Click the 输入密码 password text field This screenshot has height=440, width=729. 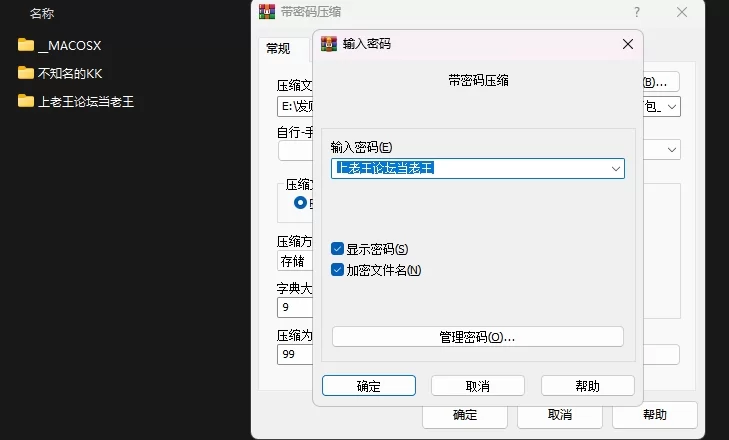470,169
